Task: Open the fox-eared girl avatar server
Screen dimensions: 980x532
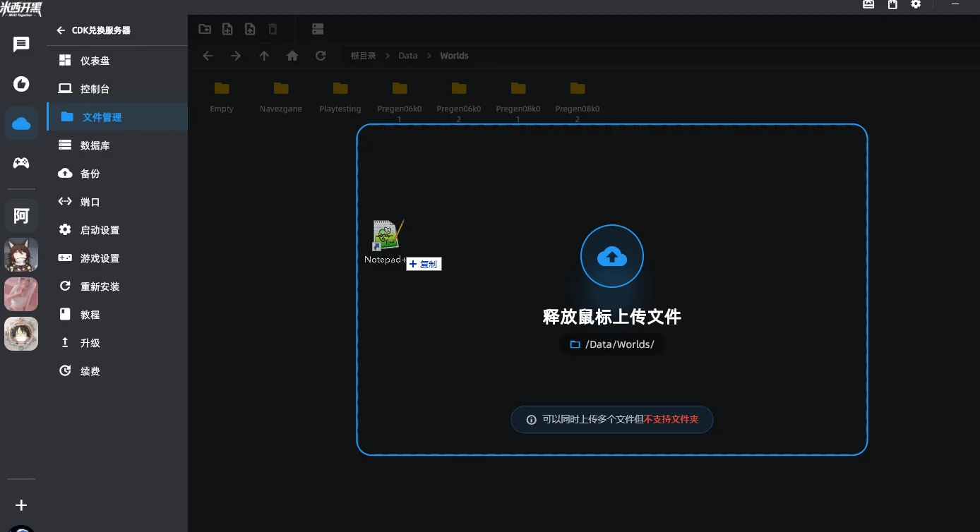Action: (x=21, y=255)
